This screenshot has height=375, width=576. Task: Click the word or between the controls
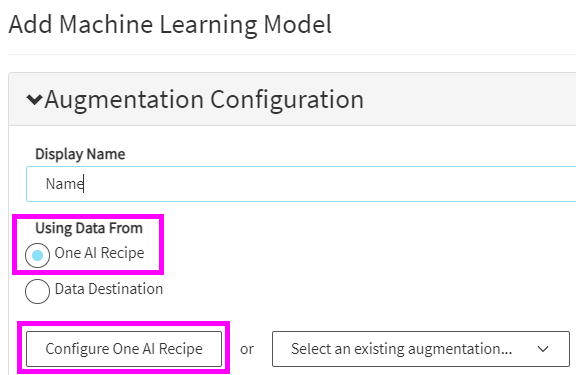(247, 349)
